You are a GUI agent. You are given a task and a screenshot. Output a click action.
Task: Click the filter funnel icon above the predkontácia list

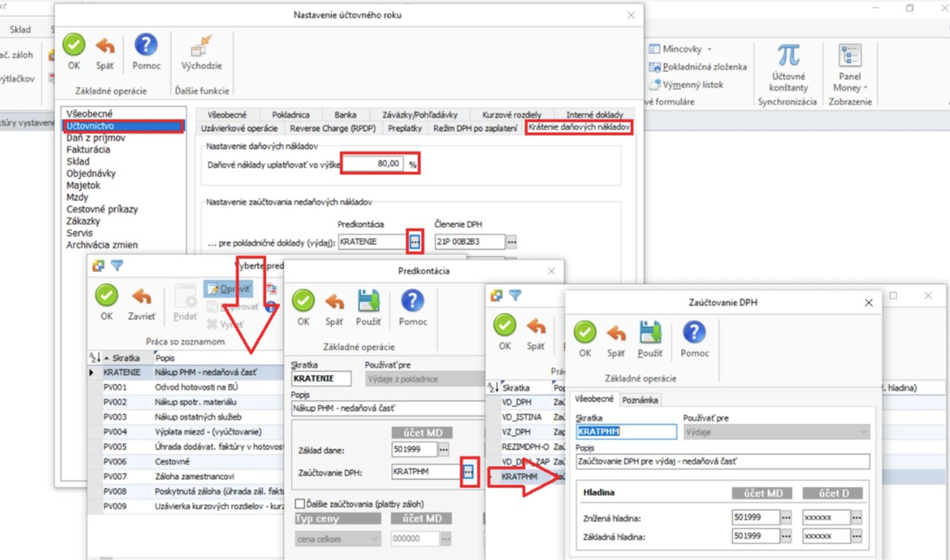pos(117,266)
